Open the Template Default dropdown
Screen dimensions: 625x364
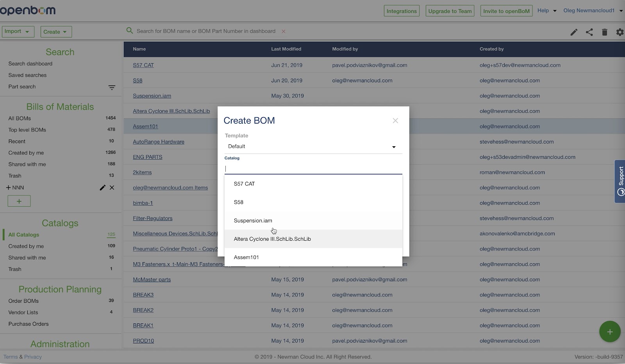(313, 147)
